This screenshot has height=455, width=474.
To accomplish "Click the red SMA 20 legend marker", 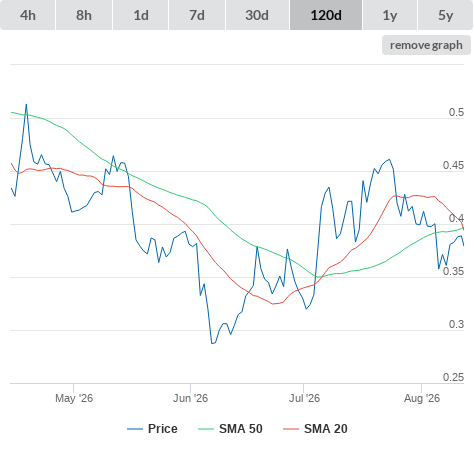I will point(291,429).
